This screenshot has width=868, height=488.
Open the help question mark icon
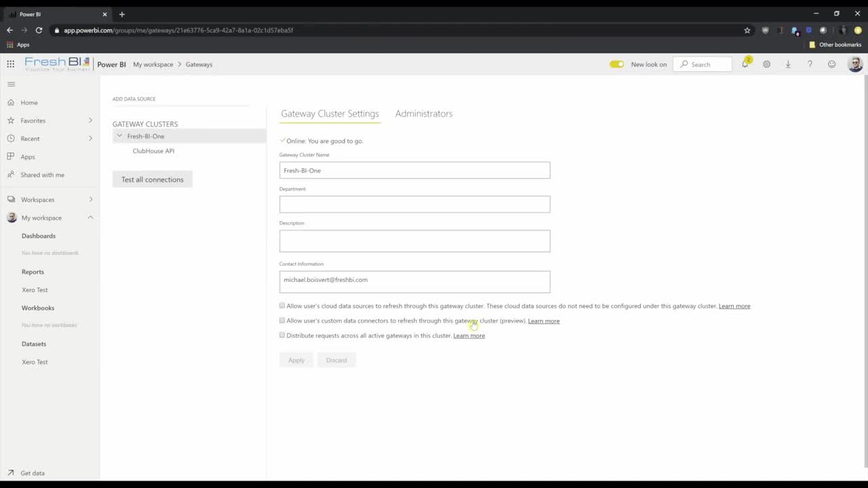coord(810,64)
